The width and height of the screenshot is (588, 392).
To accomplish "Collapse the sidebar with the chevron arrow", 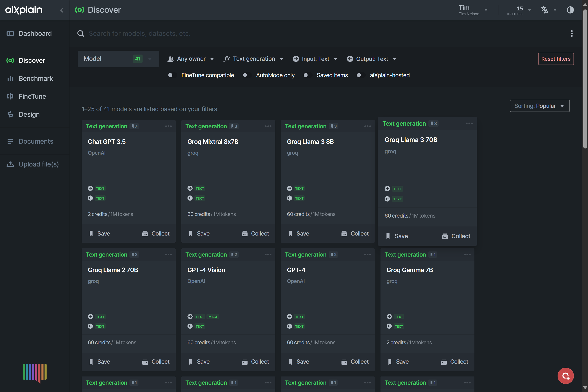I will [62, 10].
